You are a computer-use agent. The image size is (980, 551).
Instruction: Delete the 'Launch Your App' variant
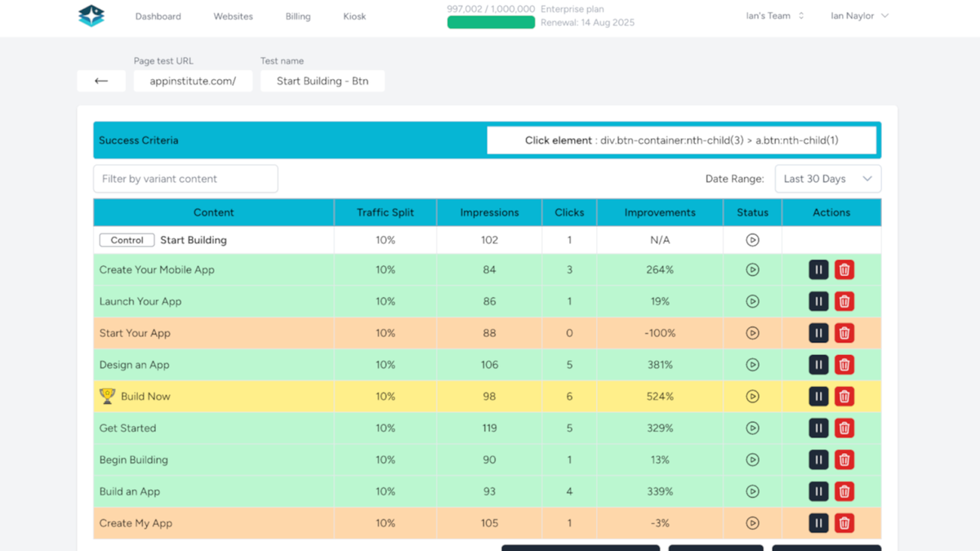tap(844, 300)
